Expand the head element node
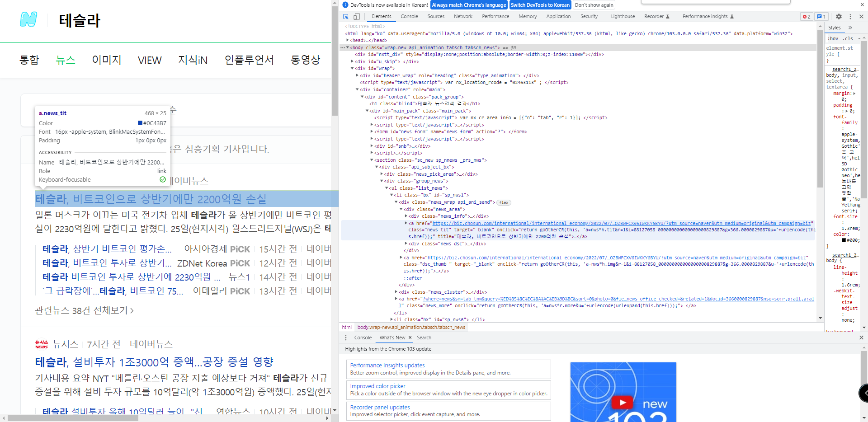The width and height of the screenshot is (868, 422). [348, 40]
